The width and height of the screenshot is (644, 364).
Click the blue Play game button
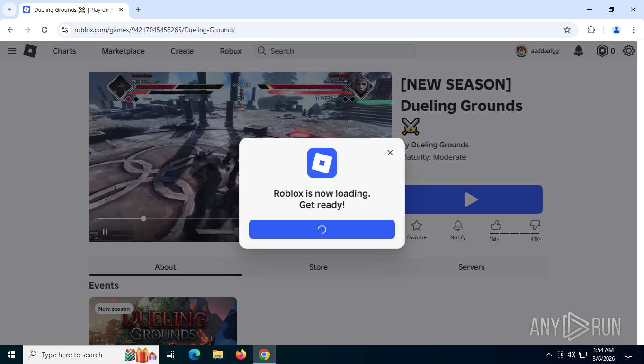[x=472, y=200]
